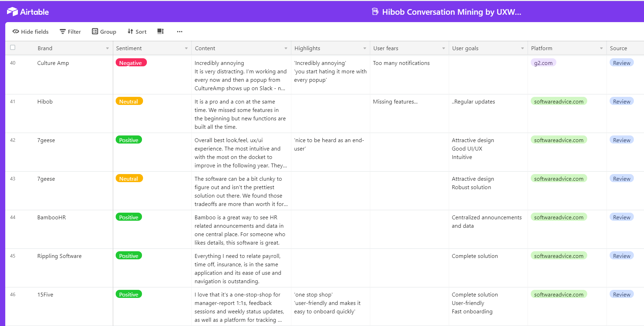The height and width of the screenshot is (326, 644).
Task: Select the Culture Amp brand cell
Action: 73,75
